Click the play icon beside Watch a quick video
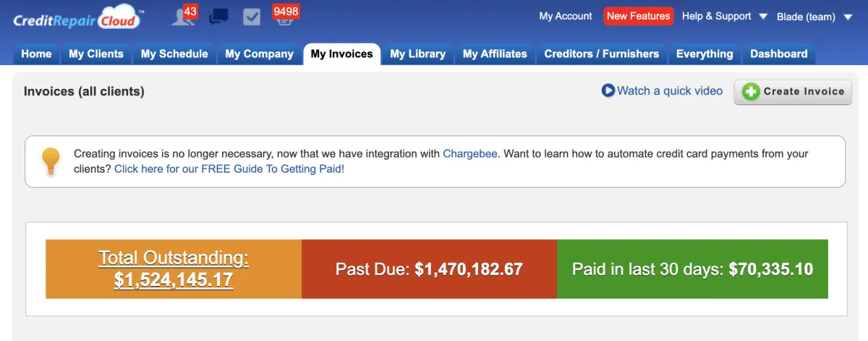Image resolution: width=868 pixels, height=341 pixels. (x=608, y=91)
